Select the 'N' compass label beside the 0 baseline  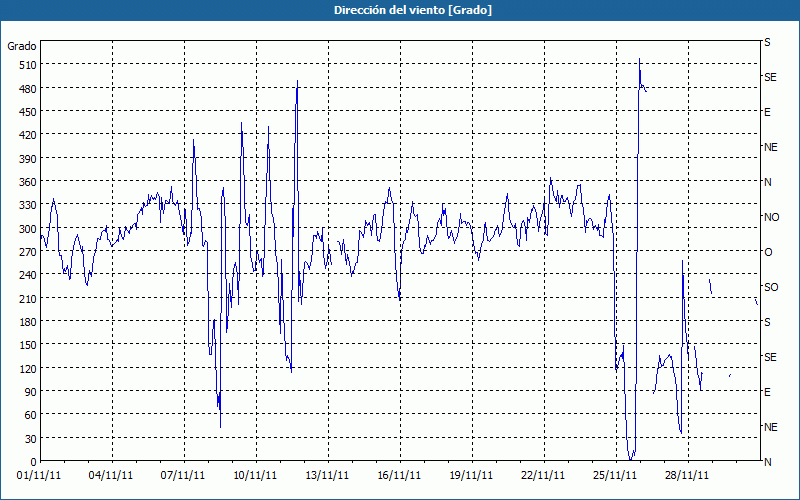point(767,462)
